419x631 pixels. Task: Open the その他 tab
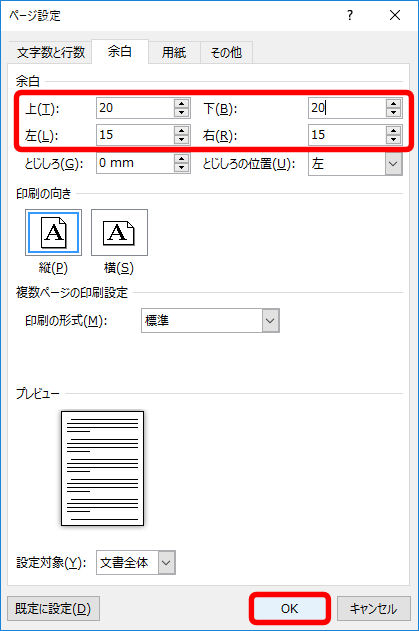click(x=226, y=52)
